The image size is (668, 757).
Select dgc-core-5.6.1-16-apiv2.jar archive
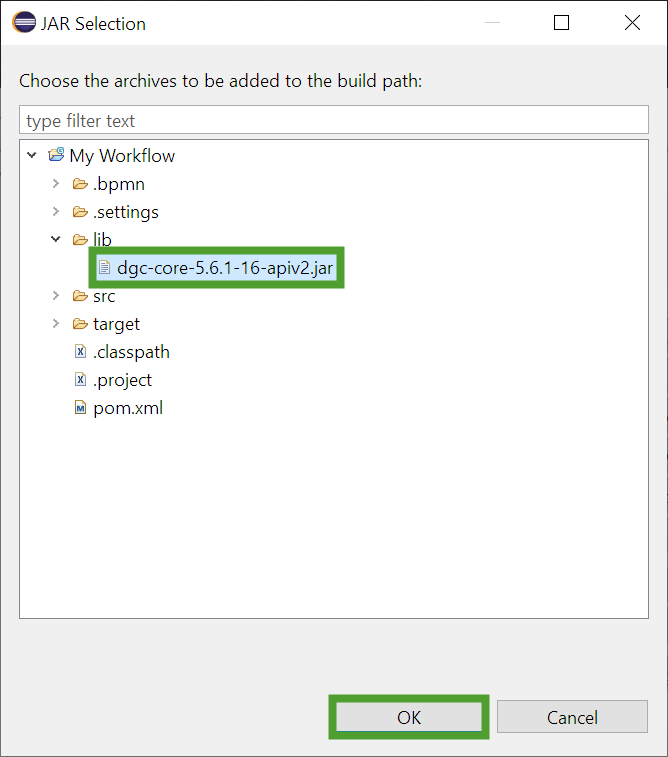224,268
